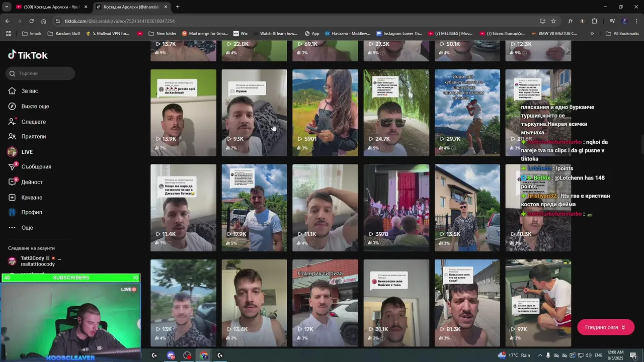Open the Приятели friends page
644x362 pixels.
tap(33, 137)
